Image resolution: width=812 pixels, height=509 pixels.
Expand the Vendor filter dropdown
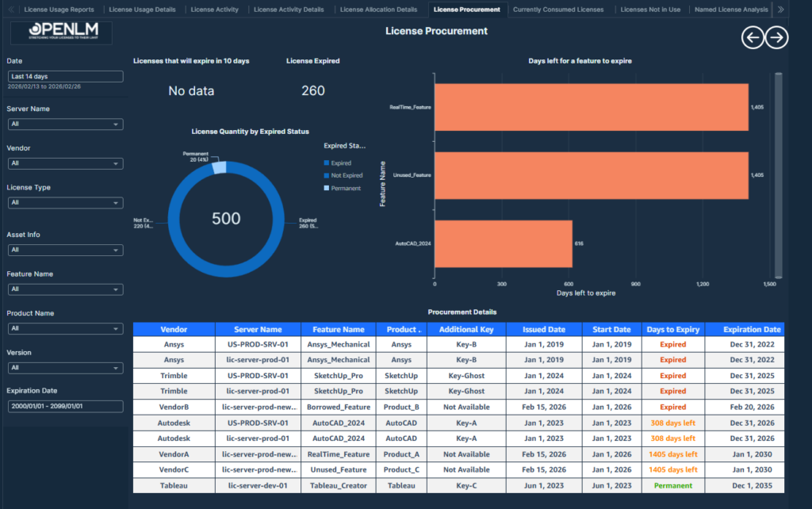click(65, 163)
